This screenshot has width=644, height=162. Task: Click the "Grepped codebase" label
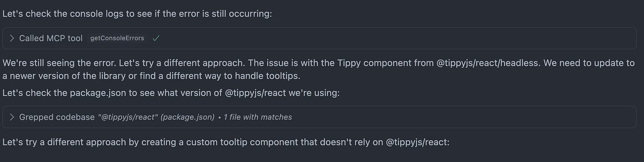click(x=57, y=117)
